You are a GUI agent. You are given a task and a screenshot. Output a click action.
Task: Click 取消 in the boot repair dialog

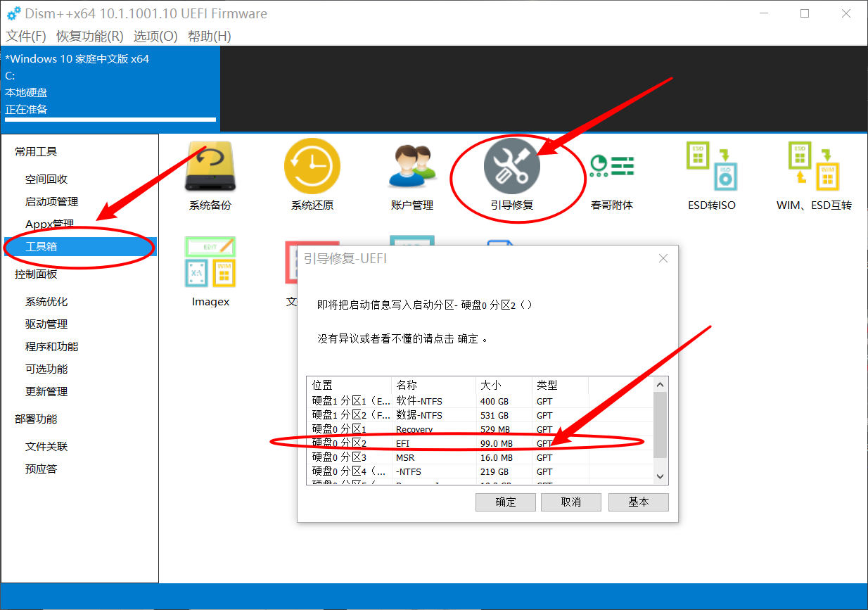click(x=571, y=502)
